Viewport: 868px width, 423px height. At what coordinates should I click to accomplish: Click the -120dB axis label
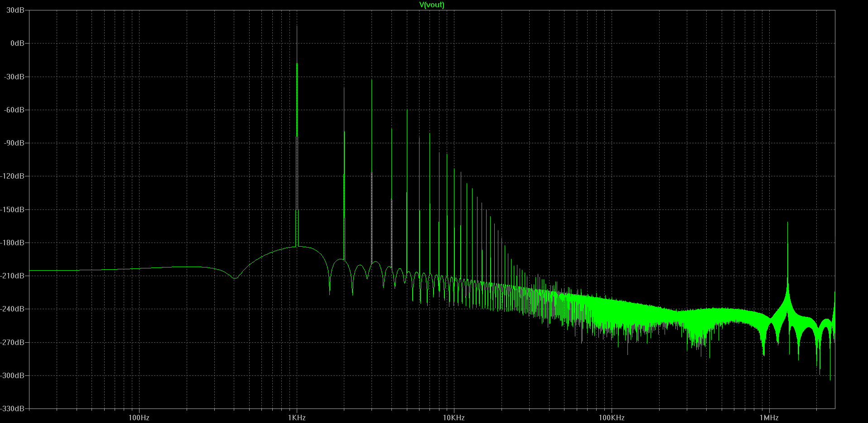[x=12, y=176]
